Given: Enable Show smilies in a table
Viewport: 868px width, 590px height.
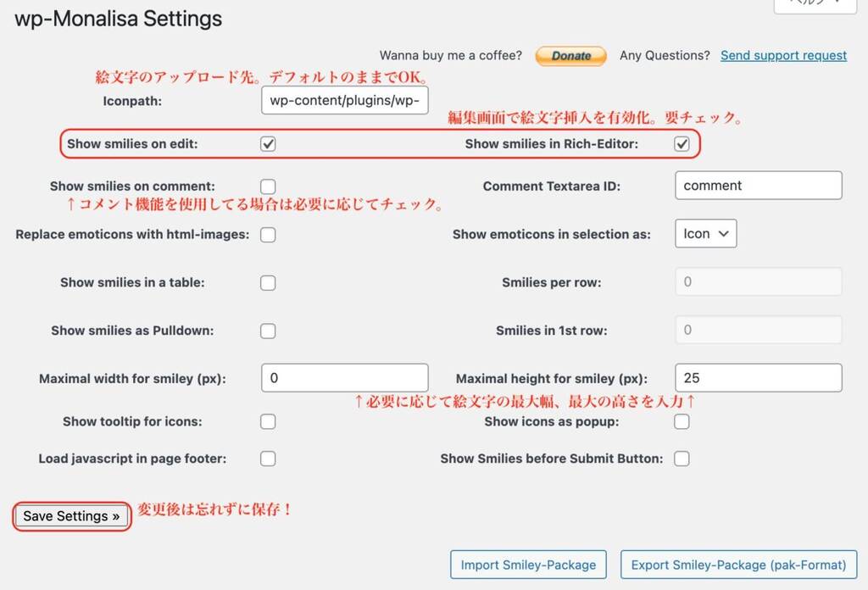Looking at the screenshot, I should (x=268, y=283).
